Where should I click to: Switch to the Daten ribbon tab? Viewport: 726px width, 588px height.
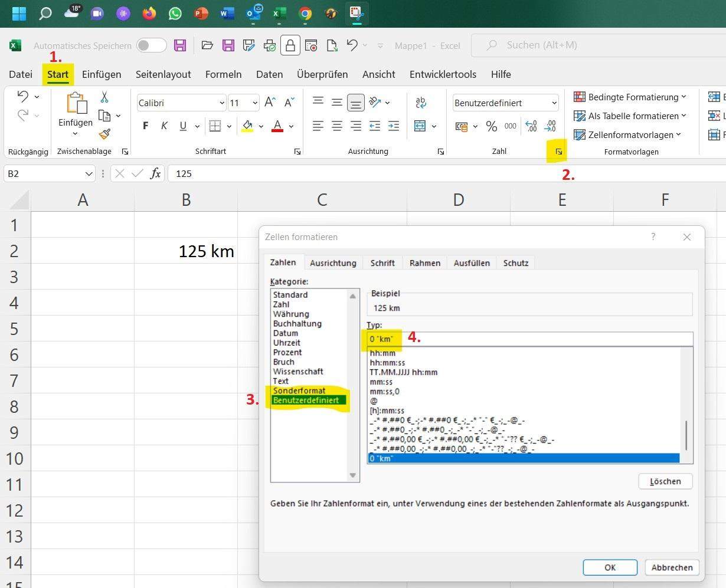269,74
